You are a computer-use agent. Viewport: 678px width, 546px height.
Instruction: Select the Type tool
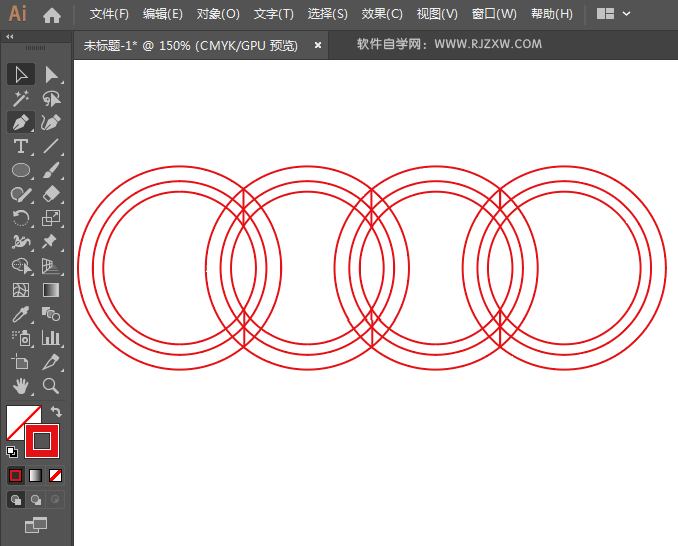21,147
